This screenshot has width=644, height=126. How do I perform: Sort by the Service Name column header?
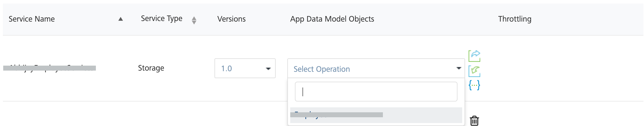tap(32, 19)
